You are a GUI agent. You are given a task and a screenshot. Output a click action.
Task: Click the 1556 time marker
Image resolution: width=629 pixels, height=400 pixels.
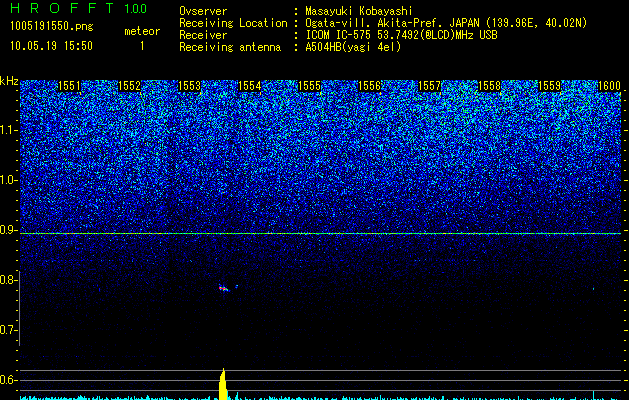pos(369,86)
